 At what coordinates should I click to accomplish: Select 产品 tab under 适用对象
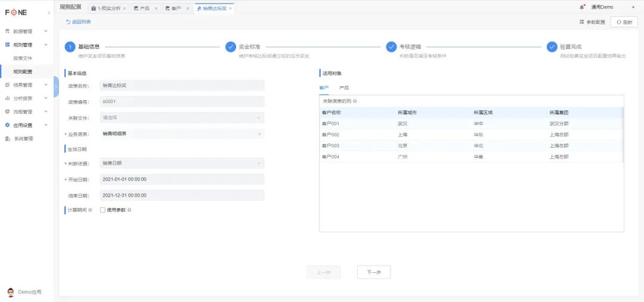(344, 88)
